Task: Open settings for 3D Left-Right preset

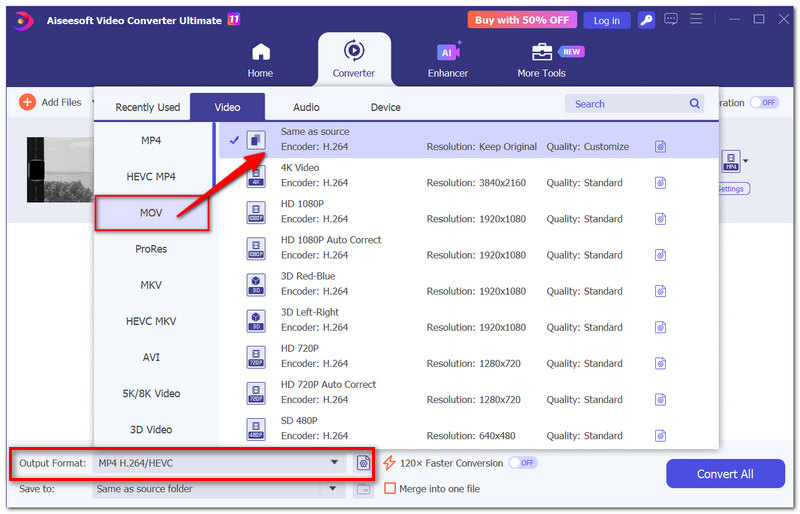Action: point(660,327)
